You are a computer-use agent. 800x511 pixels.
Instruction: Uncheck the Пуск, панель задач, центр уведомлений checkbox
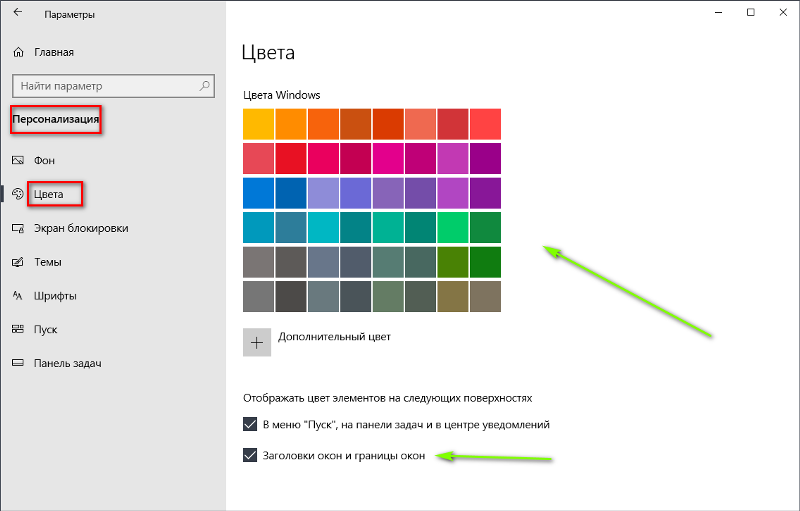[x=250, y=424]
